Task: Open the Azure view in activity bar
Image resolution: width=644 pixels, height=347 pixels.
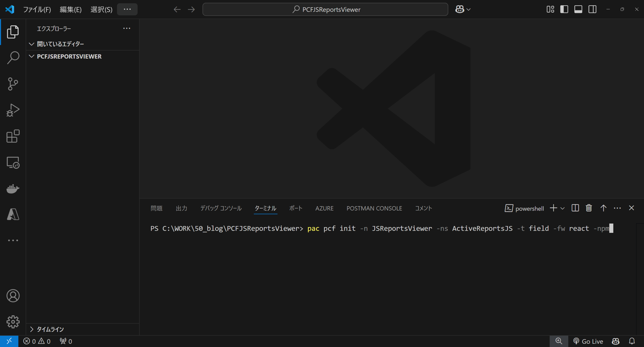Action: tap(13, 214)
